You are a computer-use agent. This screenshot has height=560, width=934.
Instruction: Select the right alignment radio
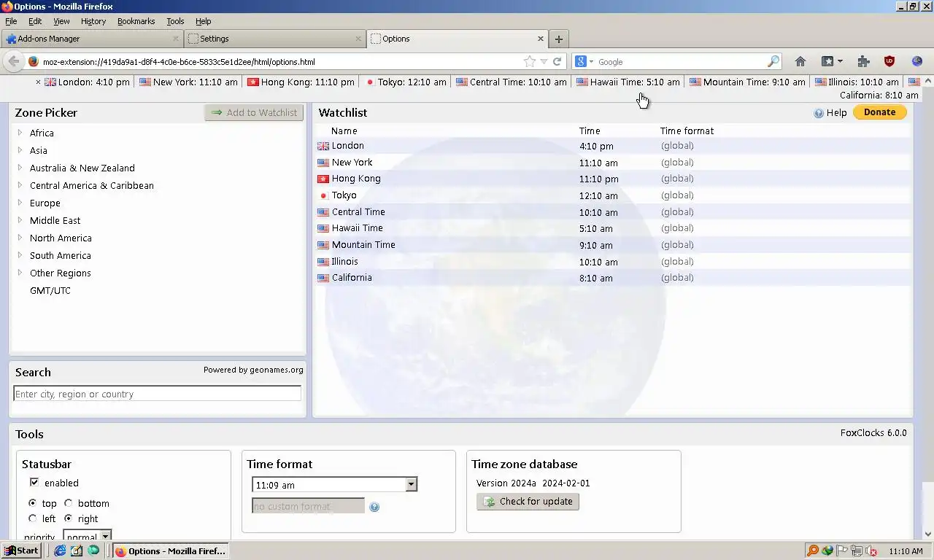click(68, 518)
